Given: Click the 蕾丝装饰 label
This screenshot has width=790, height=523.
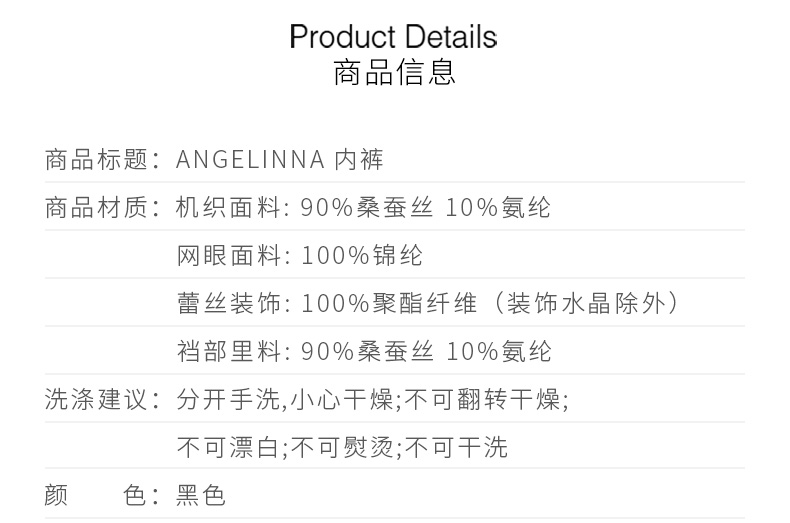Looking at the screenshot, I should (227, 303).
